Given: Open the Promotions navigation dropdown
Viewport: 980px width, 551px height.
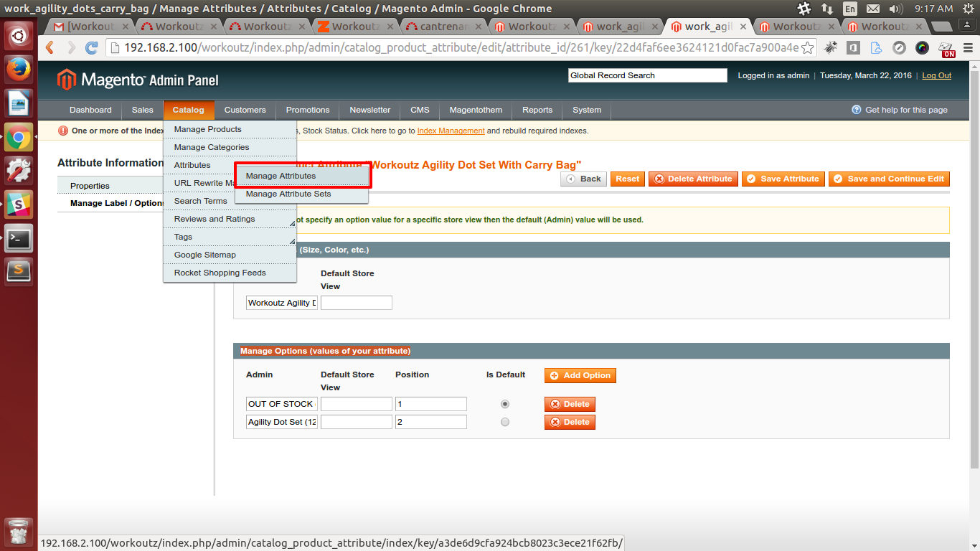Looking at the screenshot, I should coord(308,110).
